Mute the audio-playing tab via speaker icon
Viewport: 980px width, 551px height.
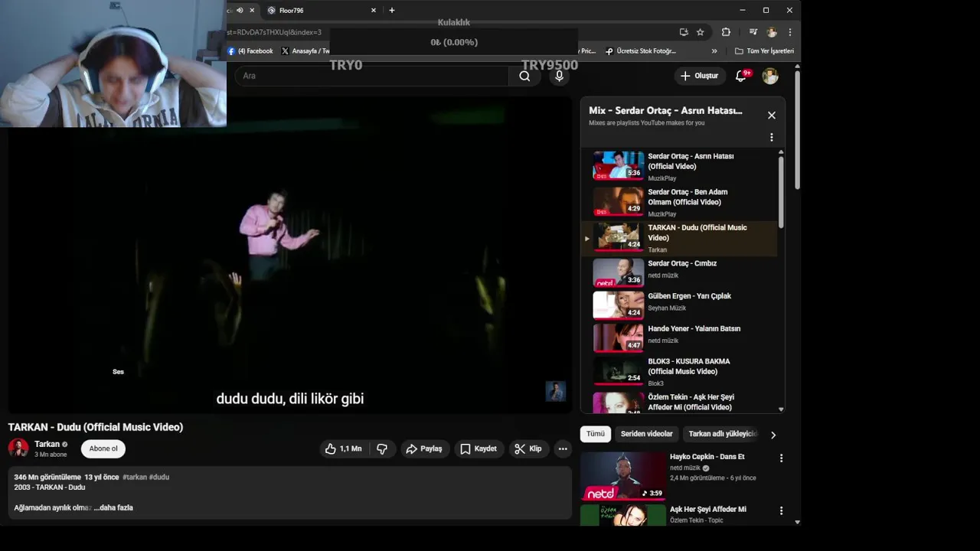tap(240, 10)
